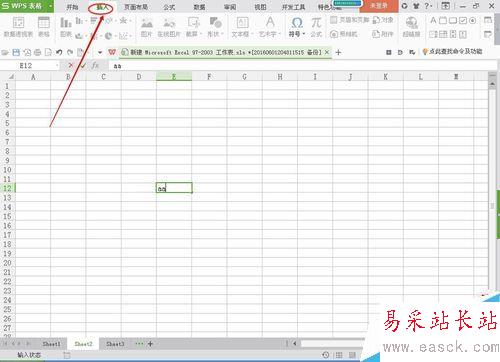
Task: Open a new document tab with +
Action: tap(338, 52)
